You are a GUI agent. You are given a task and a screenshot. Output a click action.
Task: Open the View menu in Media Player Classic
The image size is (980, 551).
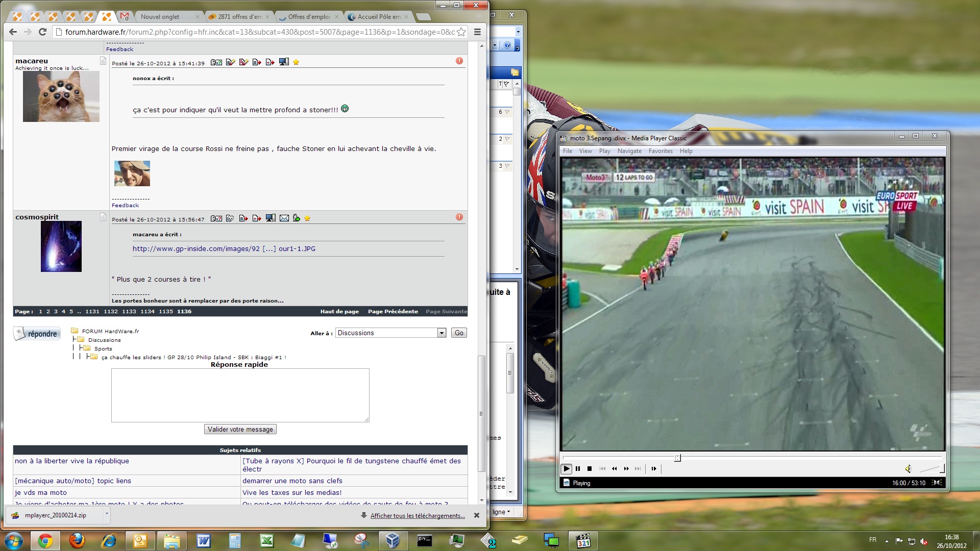(585, 151)
